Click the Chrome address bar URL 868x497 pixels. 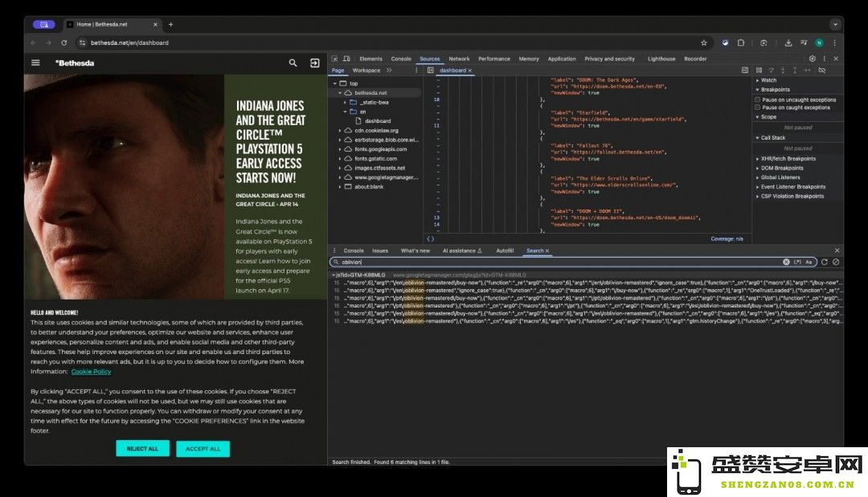tap(129, 43)
